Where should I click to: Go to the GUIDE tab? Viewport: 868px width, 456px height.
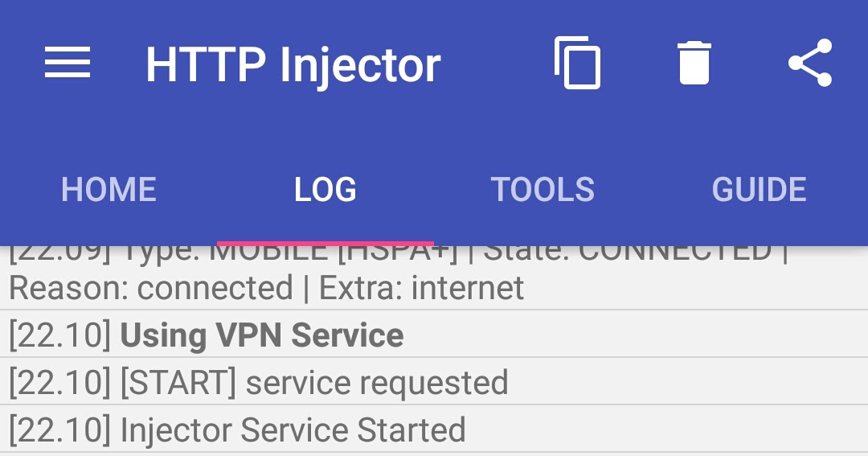[759, 190]
